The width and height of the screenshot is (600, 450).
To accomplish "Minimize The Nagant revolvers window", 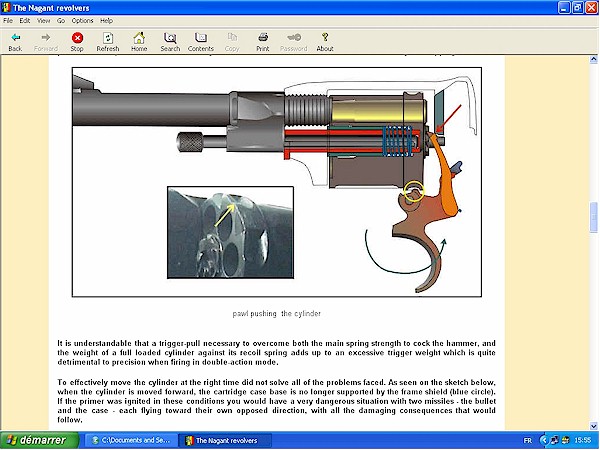I will (564, 7).
